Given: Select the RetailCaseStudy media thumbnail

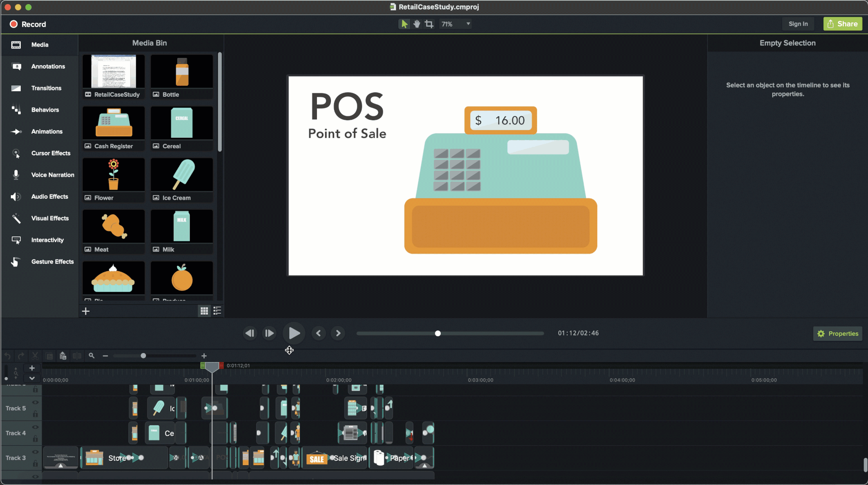Looking at the screenshot, I should pos(113,71).
